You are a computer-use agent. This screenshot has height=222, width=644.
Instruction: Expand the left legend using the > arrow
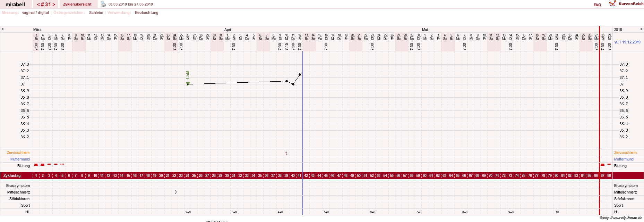[x=3, y=29]
